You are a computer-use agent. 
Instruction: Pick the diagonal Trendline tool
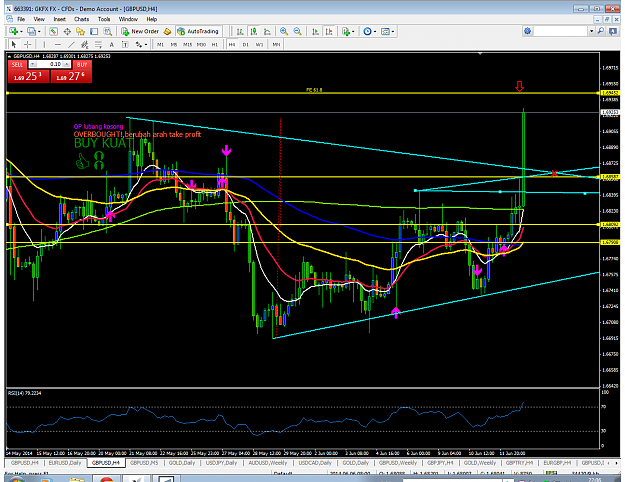[71, 44]
